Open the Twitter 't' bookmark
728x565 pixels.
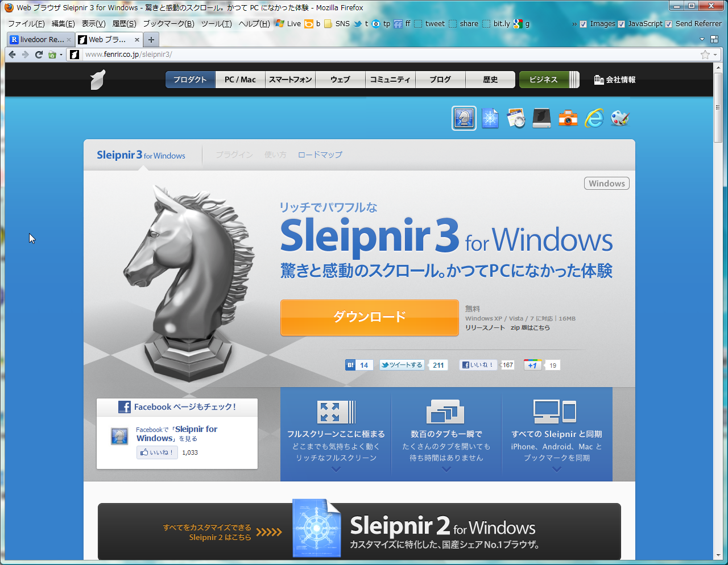pos(361,24)
